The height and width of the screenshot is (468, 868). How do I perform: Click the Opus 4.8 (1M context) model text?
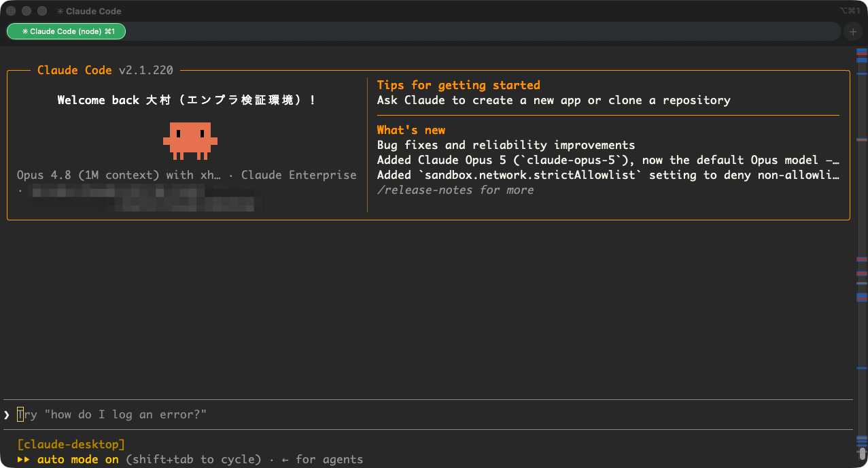pos(119,175)
